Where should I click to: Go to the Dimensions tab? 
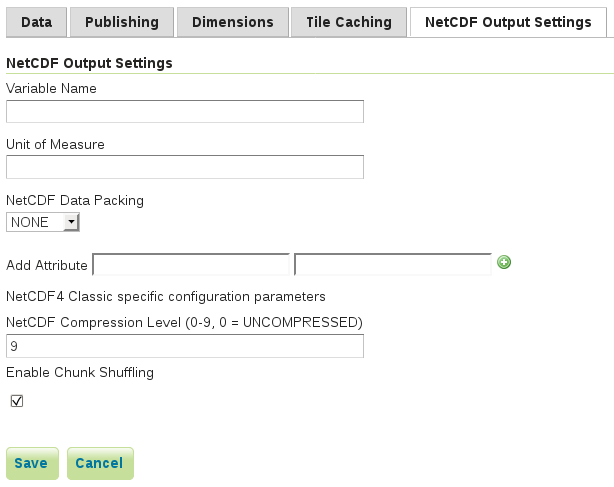(232, 22)
